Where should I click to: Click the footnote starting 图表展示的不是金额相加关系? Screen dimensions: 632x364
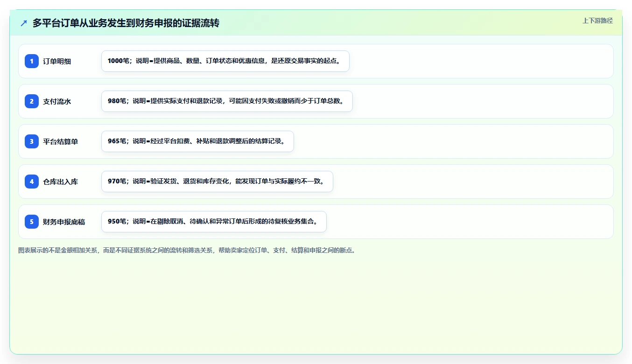click(187, 250)
